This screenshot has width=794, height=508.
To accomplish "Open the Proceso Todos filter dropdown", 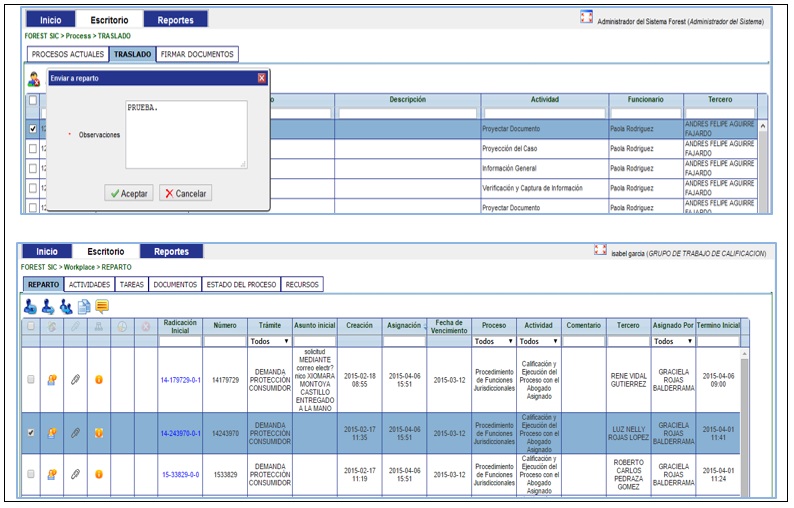I will tap(494, 341).
